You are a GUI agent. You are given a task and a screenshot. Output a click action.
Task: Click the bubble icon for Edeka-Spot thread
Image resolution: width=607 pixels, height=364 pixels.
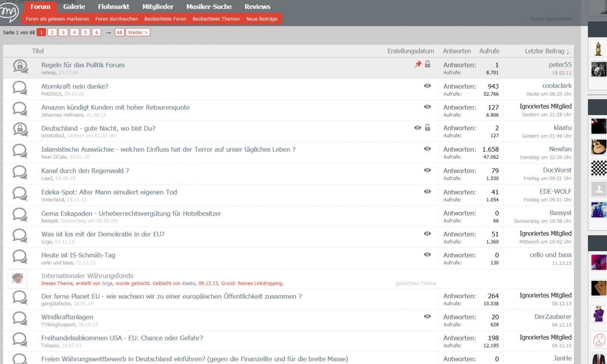click(20, 193)
